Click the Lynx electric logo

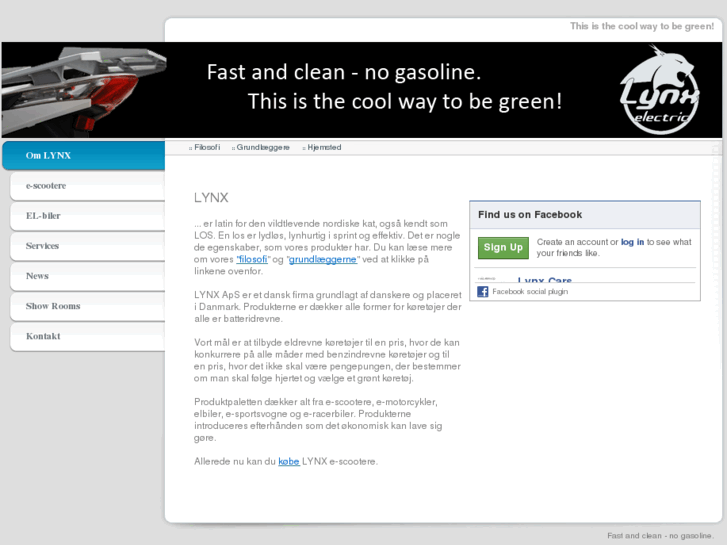click(659, 90)
